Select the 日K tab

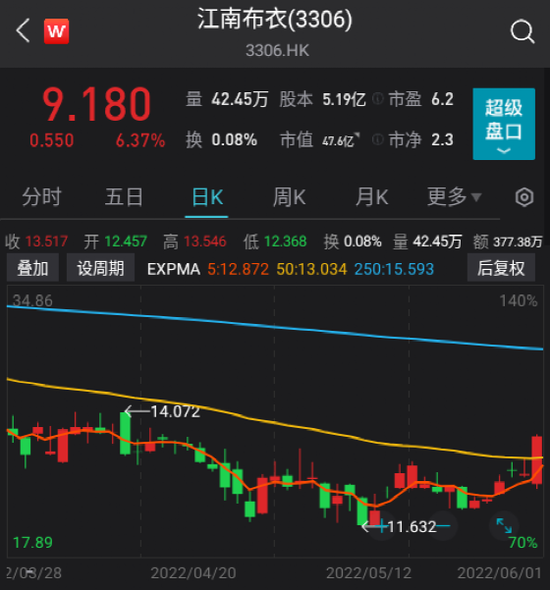207,197
